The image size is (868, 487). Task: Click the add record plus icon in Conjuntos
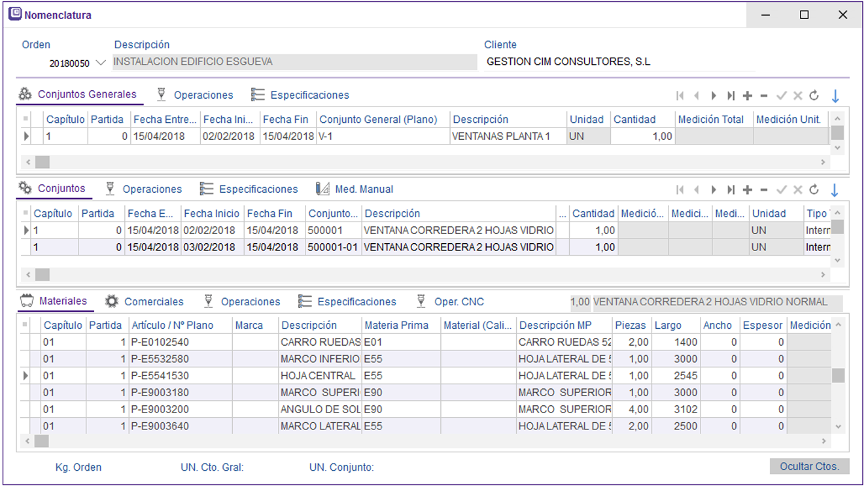748,190
